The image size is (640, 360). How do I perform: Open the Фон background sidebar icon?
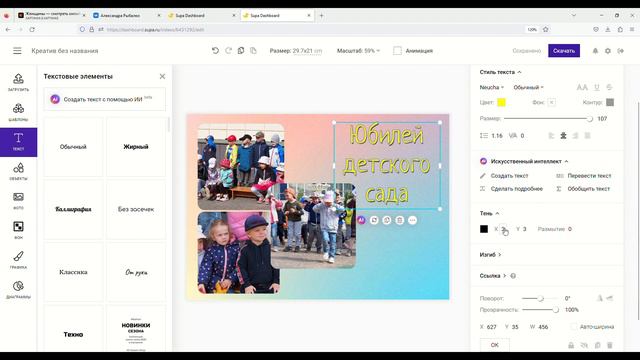[18, 230]
